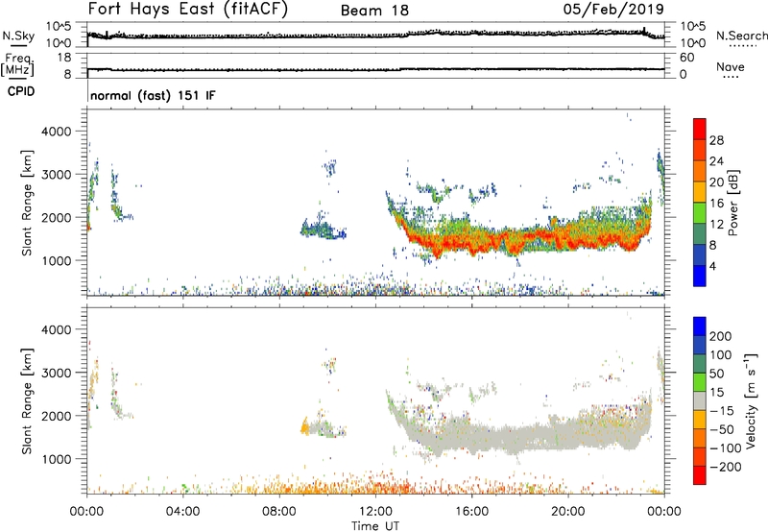Click the '24' tick on Power colorbar

(716, 161)
